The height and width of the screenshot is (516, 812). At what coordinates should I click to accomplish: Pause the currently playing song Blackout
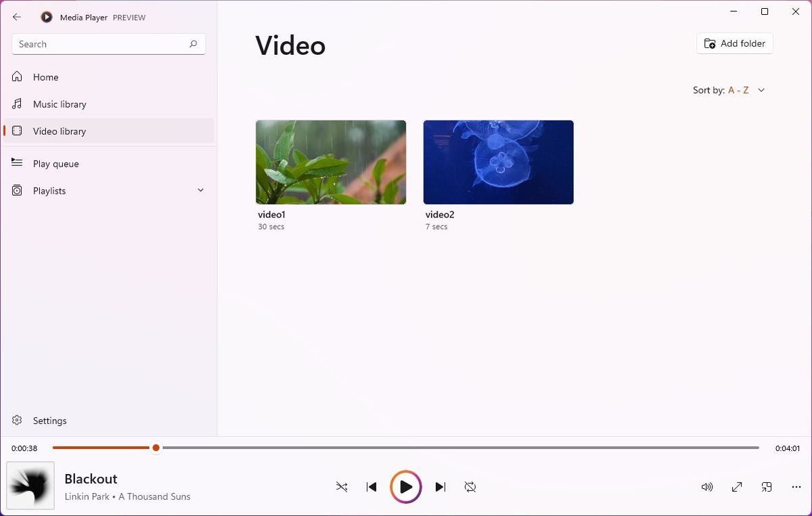click(406, 486)
